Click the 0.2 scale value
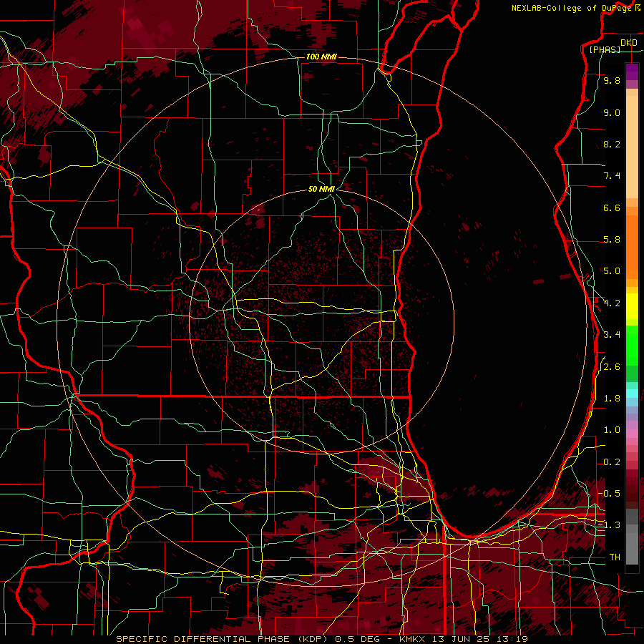The image size is (644, 644). 612,462
